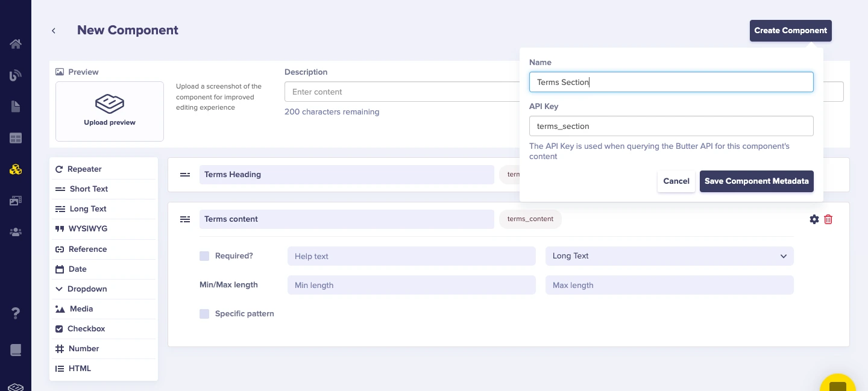
Task: Open the Collections table sidebar icon
Action: [16, 138]
